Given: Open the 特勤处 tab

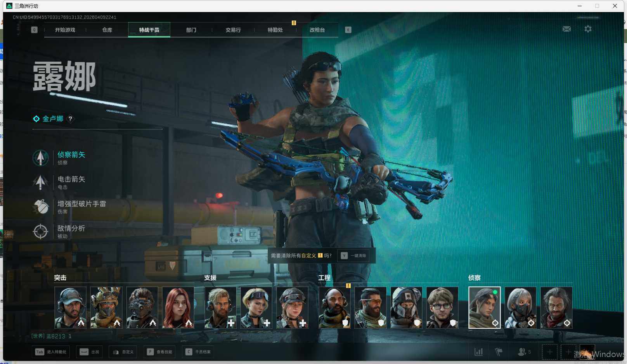Looking at the screenshot, I should 275,30.
